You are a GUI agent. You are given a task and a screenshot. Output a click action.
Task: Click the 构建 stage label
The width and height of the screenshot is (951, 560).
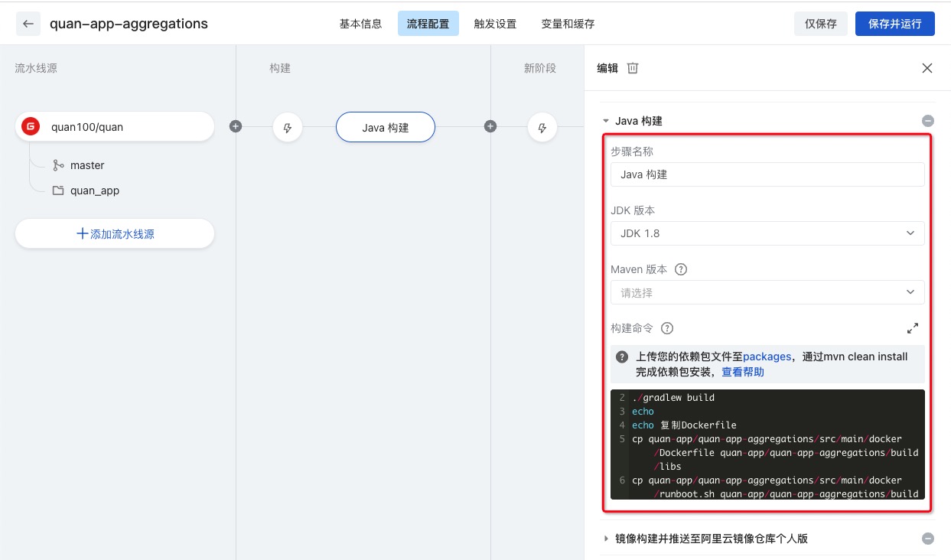(280, 68)
